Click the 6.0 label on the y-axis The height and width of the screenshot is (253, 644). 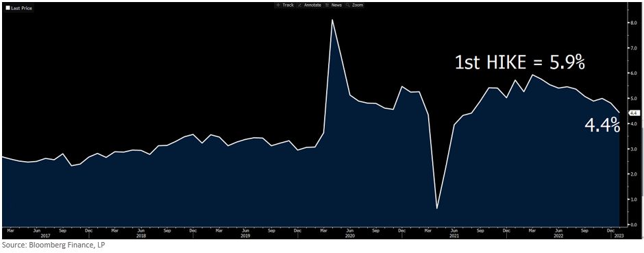[634, 73]
